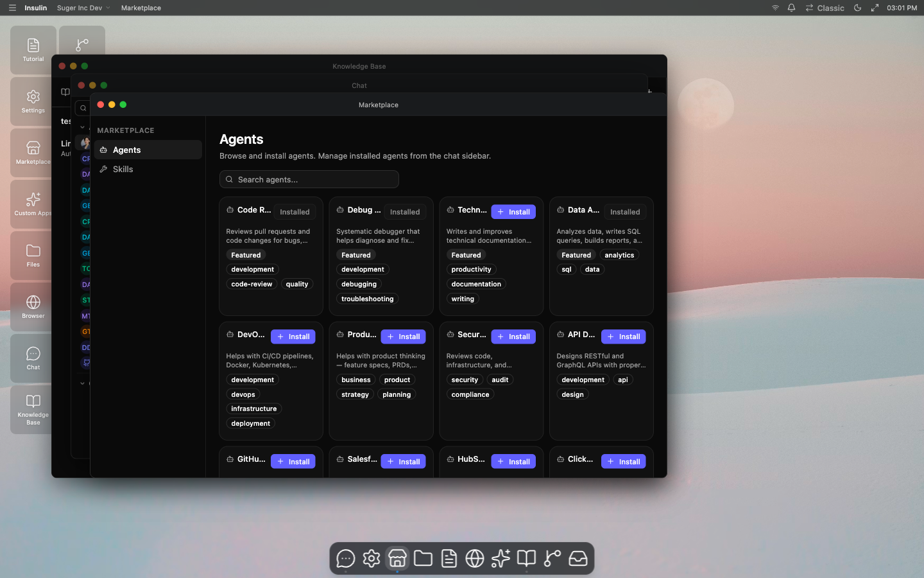Open the Settings desktop icon
This screenshot has height=578, width=924.
tap(33, 101)
